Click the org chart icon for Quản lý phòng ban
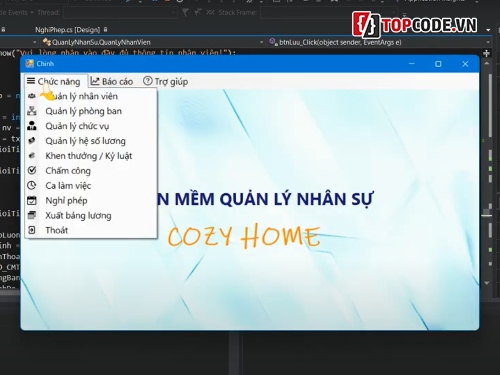The width and height of the screenshot is (500, 375). [32, 111]
